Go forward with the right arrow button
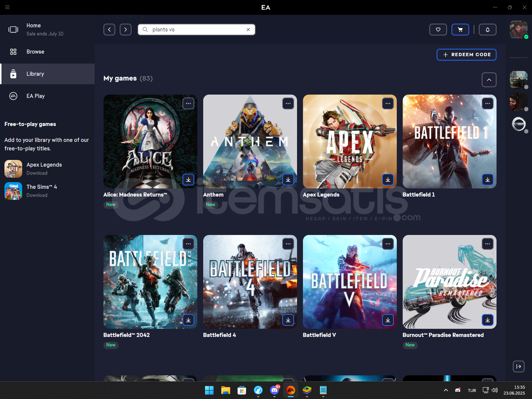This screenshot has width=532, height=399. coord(126,30)
